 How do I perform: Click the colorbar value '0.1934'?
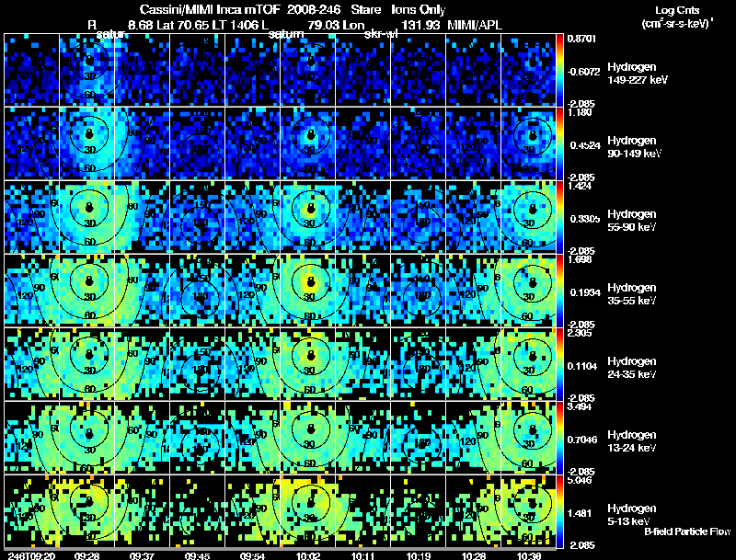(585, 292)
